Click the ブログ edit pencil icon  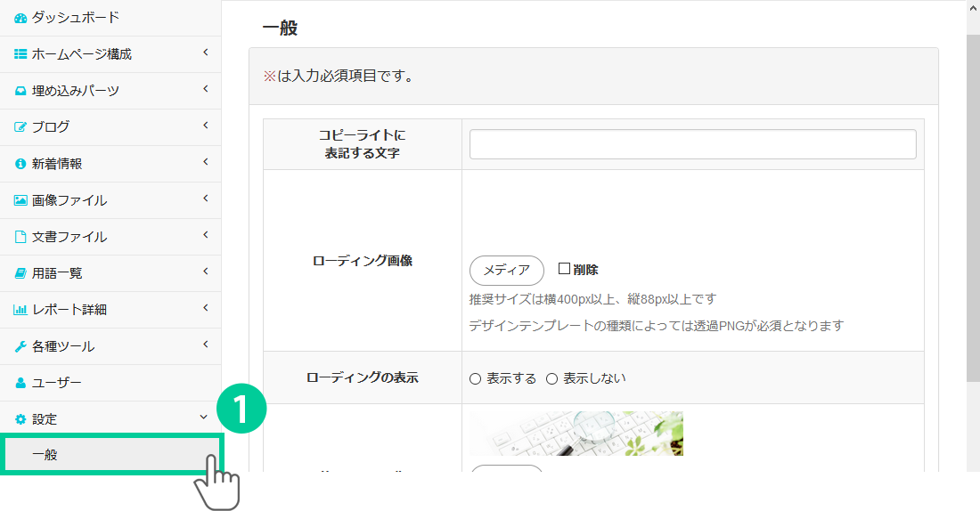pos(20,127)
